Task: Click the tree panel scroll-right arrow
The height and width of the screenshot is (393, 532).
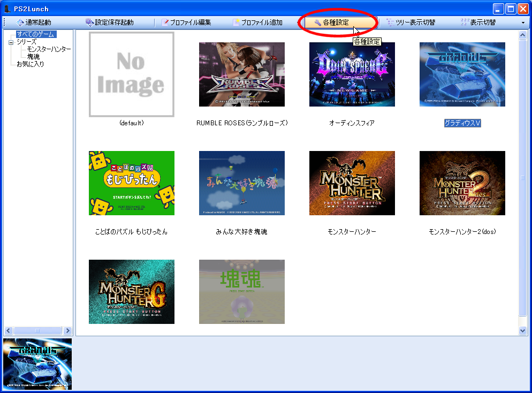Action: click(x=67, y=330)
